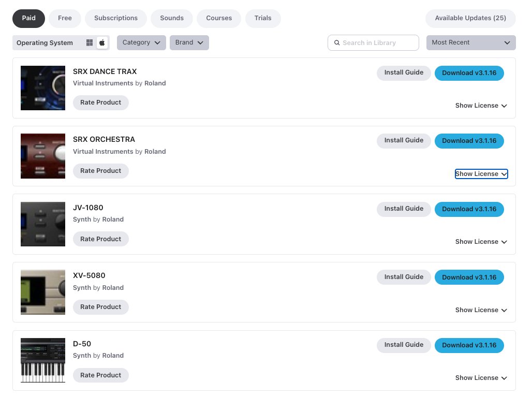Expand Show License for JV-1080
The image size is (532, 396).
coord(481,242)
